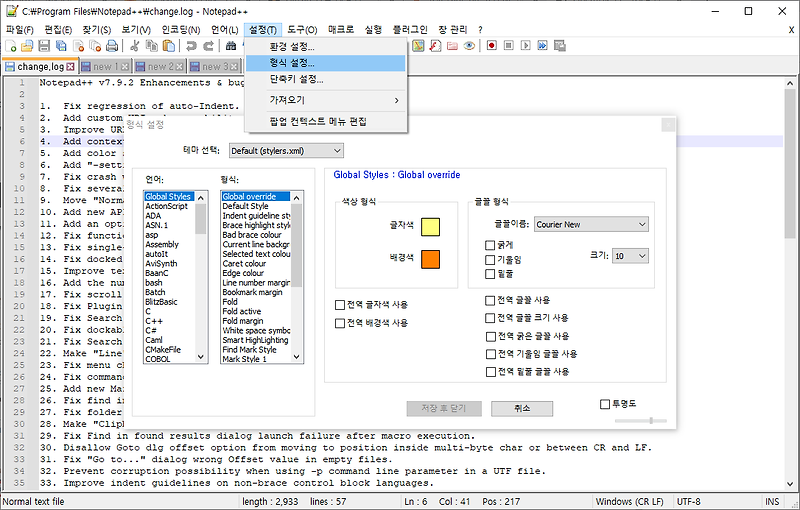The image size is (800, 510).
Task: Open the 플러그인 menu
Action: tap(410, 30)
